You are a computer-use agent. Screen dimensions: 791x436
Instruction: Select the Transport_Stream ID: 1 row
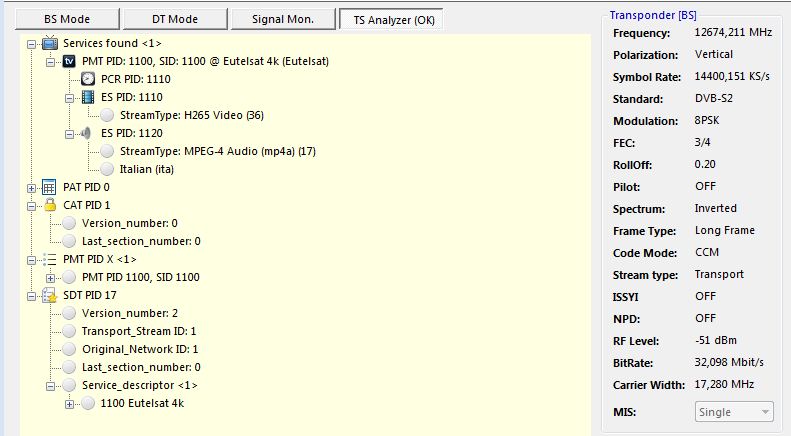(x=139, y=331)
